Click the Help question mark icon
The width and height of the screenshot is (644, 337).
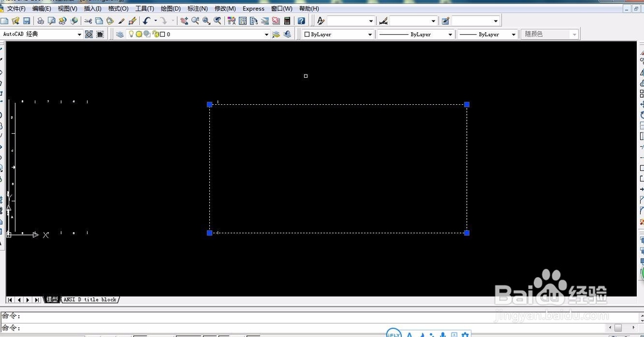pos(301,21)
